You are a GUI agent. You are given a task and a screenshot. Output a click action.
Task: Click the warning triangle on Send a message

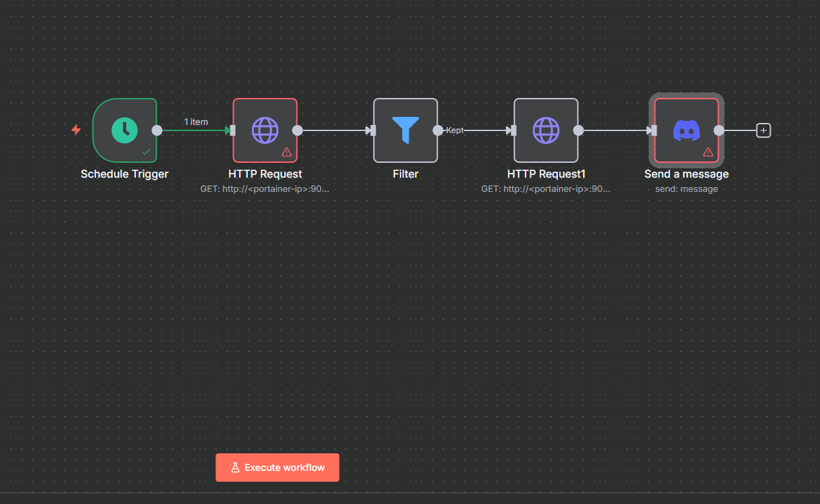tap(708, 152)
